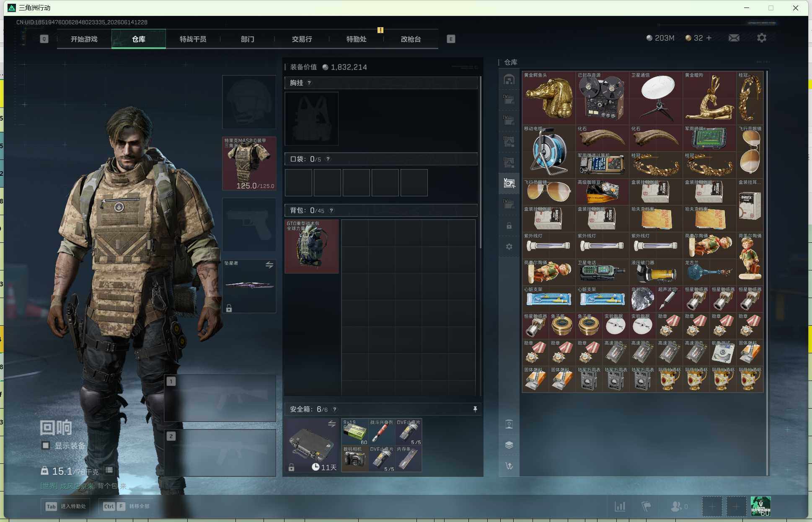Screen dimensions: 812x522
Task: Click the 进入特勤处 button
Action: click(66, 506)
